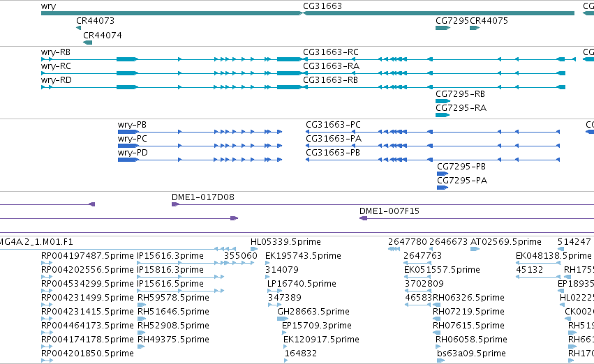Open the wry-PC protein label
Screen dimensions: 594x364
tap(132, 139)
